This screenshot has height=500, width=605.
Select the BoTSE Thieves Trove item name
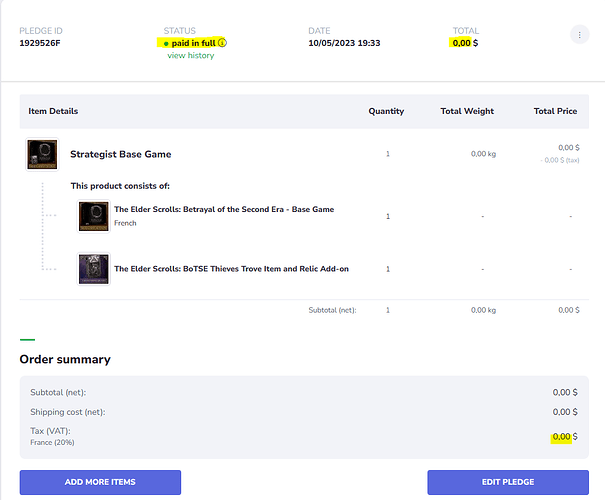click(232, 269)
